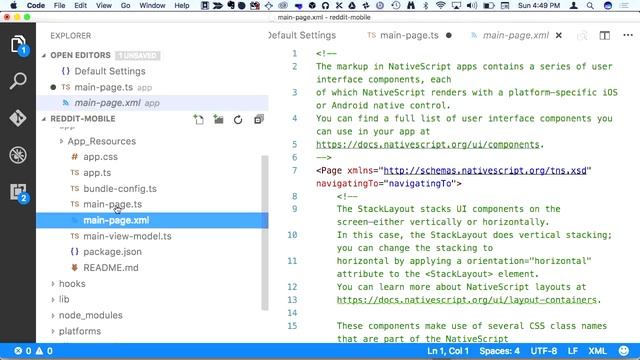Click the battery icon in menu bar
640x360 pixels.
488,5
